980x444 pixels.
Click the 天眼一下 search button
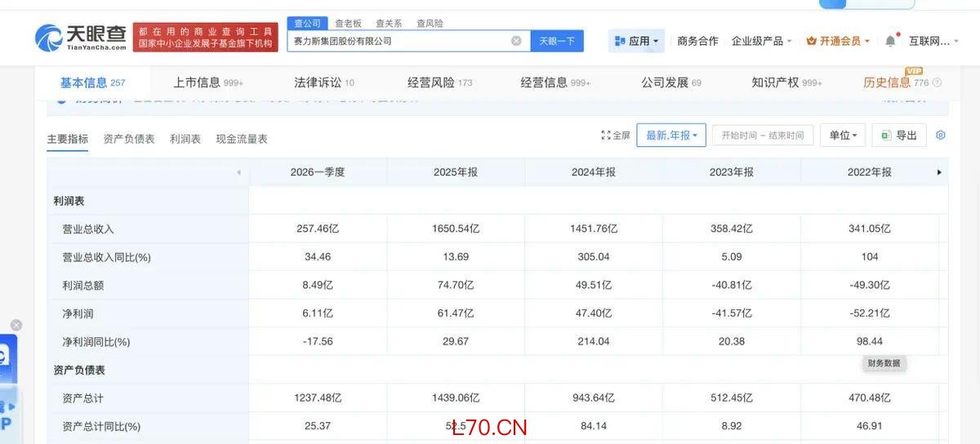557,41
